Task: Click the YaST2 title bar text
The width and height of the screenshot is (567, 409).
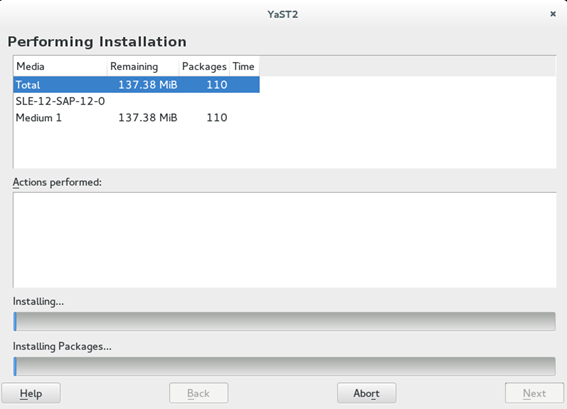Action: pyautogui.click(x=283, y=14)
